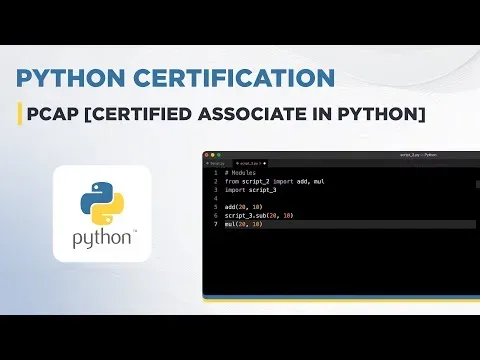The height and width of the screenshot is (360, 480).
Task: Click line number 7 in gutter
Action: [216, 224]
